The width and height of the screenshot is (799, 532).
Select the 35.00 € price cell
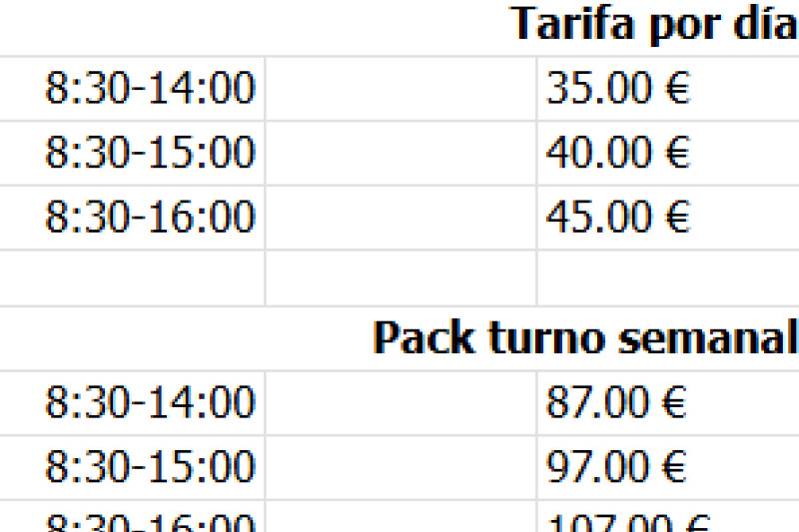point(618,89)
